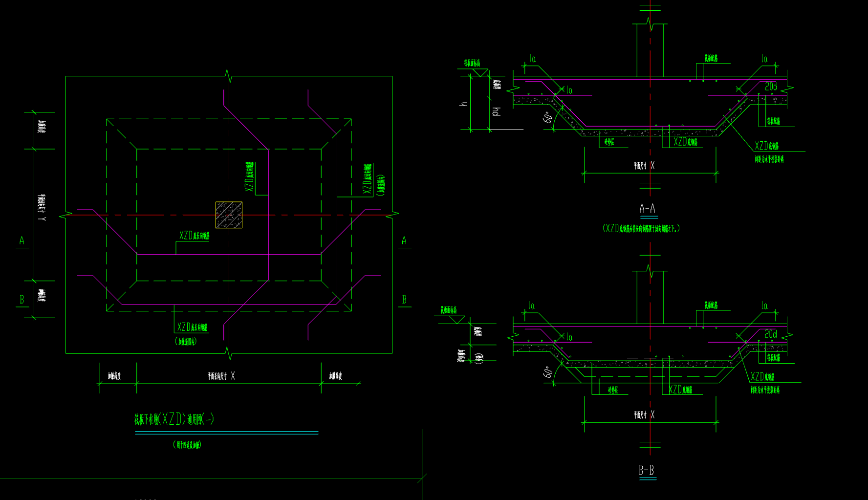Click the '60°' angle label in section B-B
The height and width of the screenshot is (500, 868).
point(547,372)
